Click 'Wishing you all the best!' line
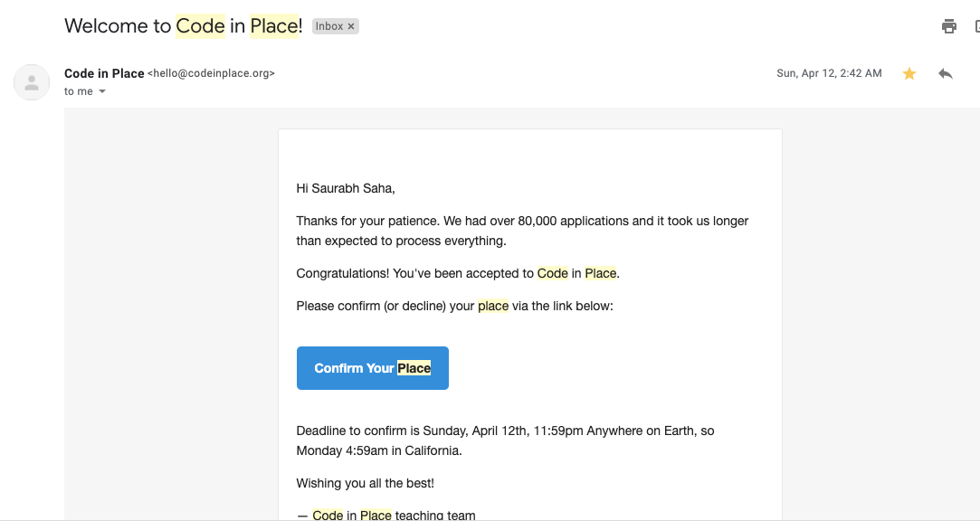Viewport: 980px width, 521px height. click(365, 484)
